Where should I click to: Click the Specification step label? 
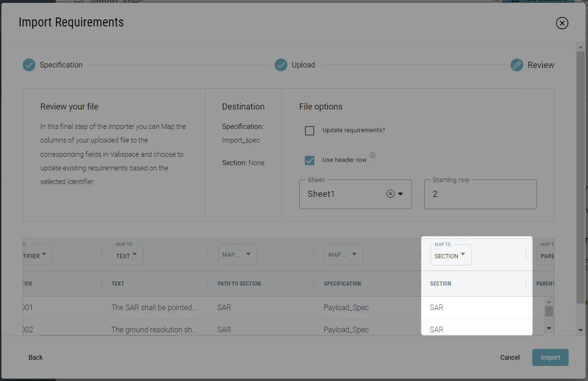(x=61, y=65)
